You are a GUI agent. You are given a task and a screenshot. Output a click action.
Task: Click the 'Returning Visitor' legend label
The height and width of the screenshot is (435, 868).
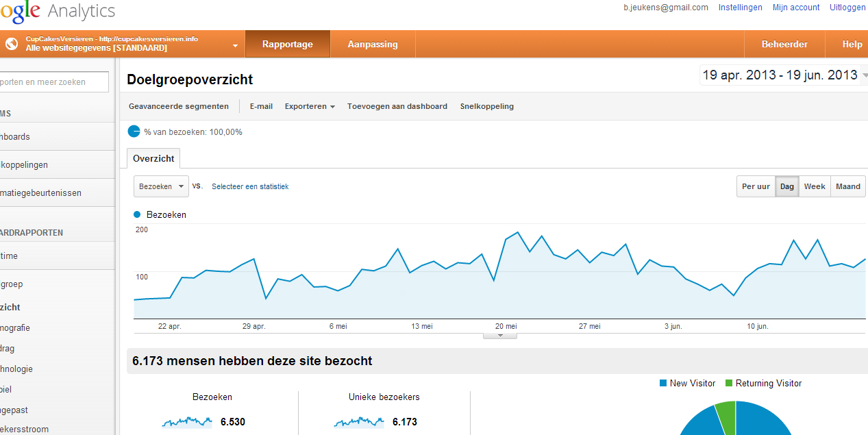pos(769,383)
